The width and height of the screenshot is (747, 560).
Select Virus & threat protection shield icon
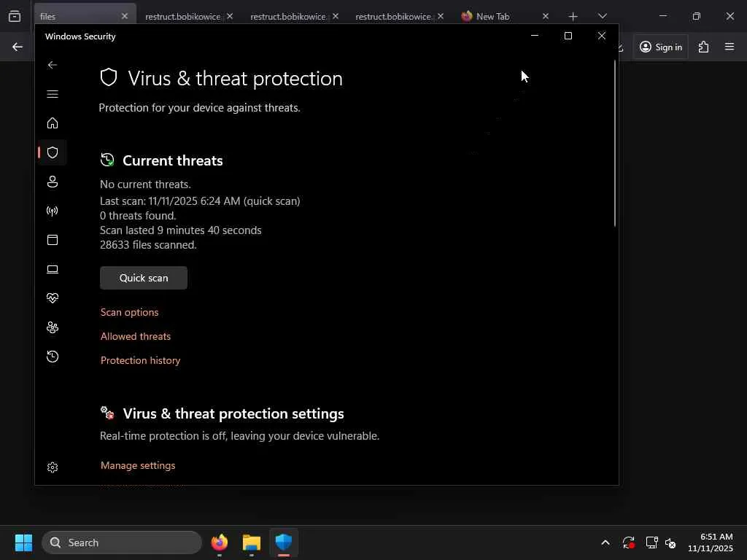point(53,152)
